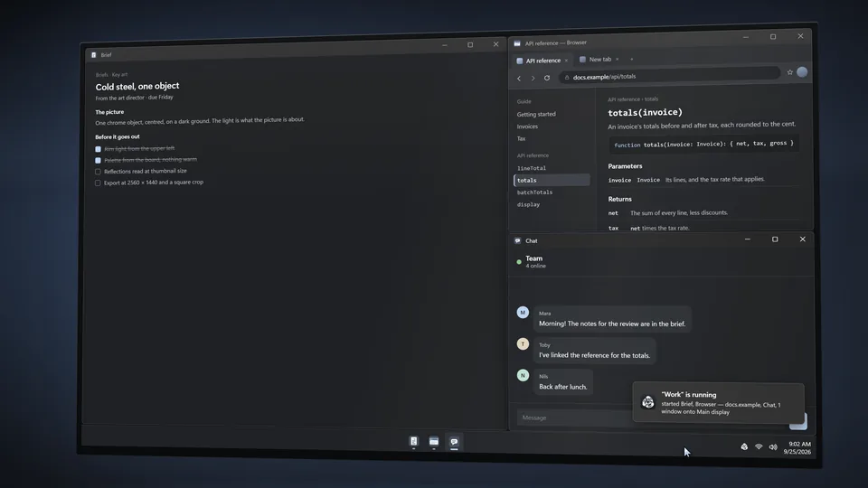Click Mara's avatar in Chat
The width and height of the screenshot is (868, 488).
[523, 312]
